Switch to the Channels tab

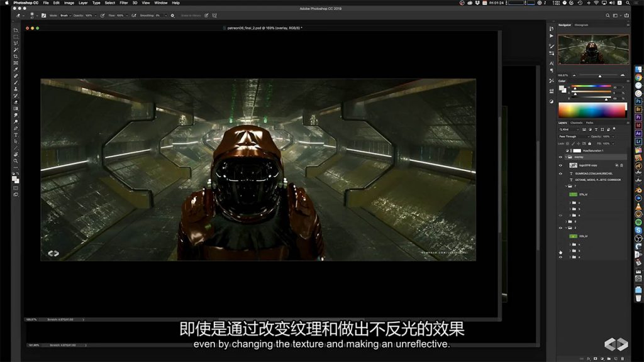(576, 123)
